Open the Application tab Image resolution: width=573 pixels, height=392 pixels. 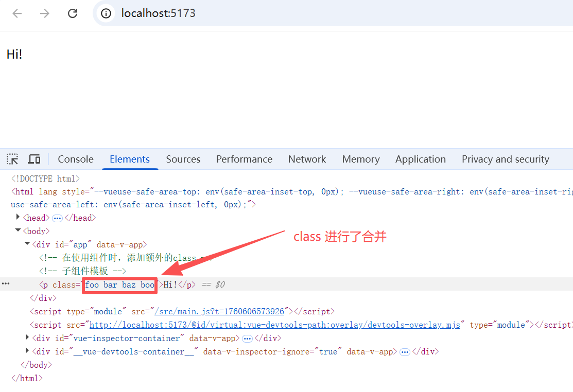coord(421,159)
